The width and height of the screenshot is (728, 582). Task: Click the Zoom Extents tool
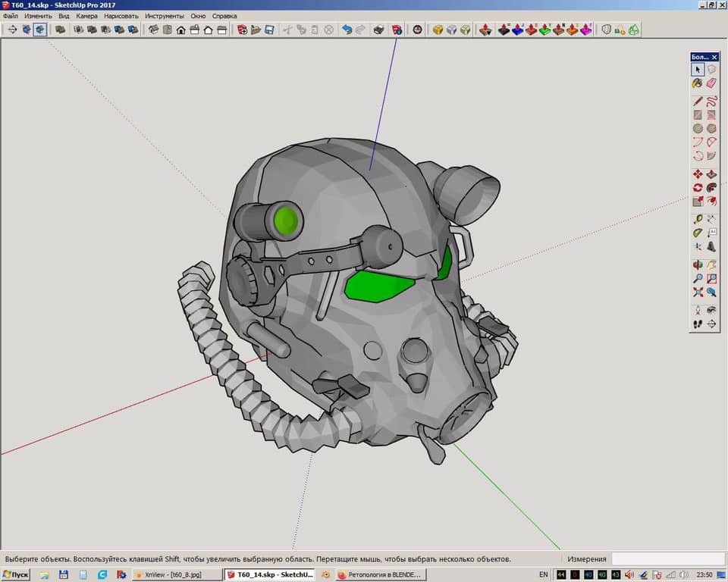point(698,292)
